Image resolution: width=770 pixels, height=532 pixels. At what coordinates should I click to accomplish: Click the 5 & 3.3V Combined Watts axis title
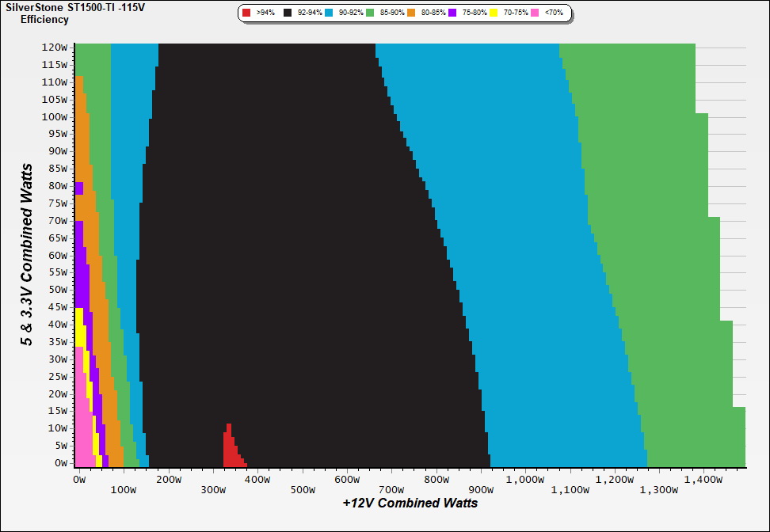pos(28,254)
